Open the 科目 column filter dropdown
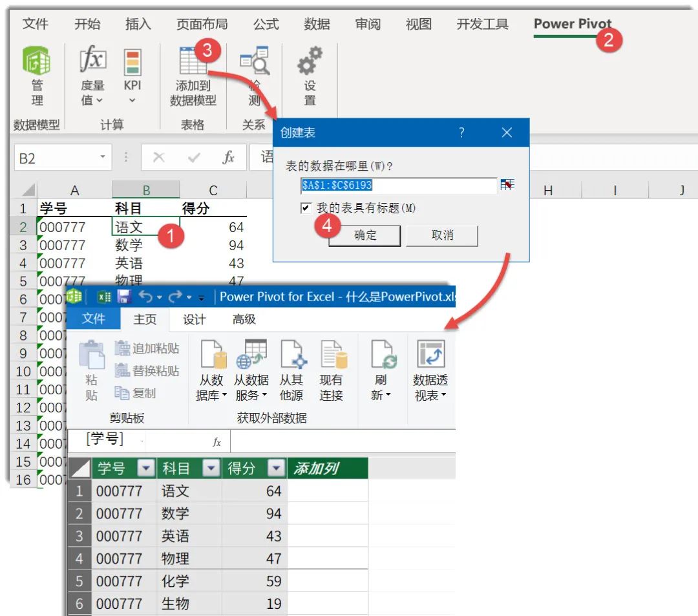The width and height of the screenshot is (698, 616). click(211, 468)
